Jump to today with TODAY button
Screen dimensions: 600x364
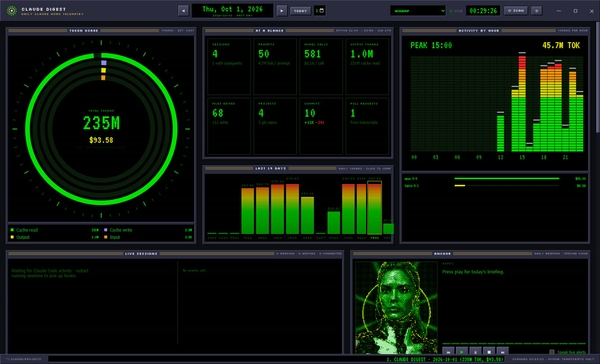point(300,10)
